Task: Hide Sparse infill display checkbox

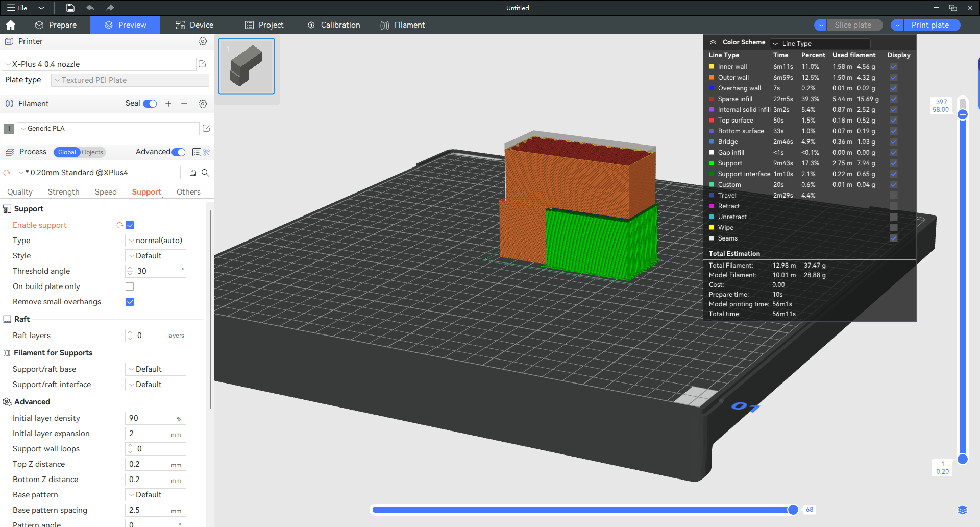Action: tap(893, 99)
